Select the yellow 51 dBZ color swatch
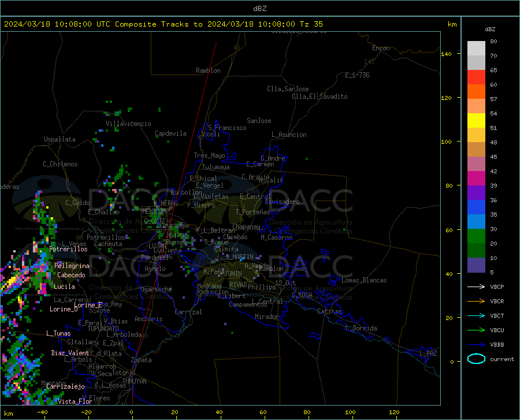Viewport: 520px width, 420px height. (x=476, y=121)
